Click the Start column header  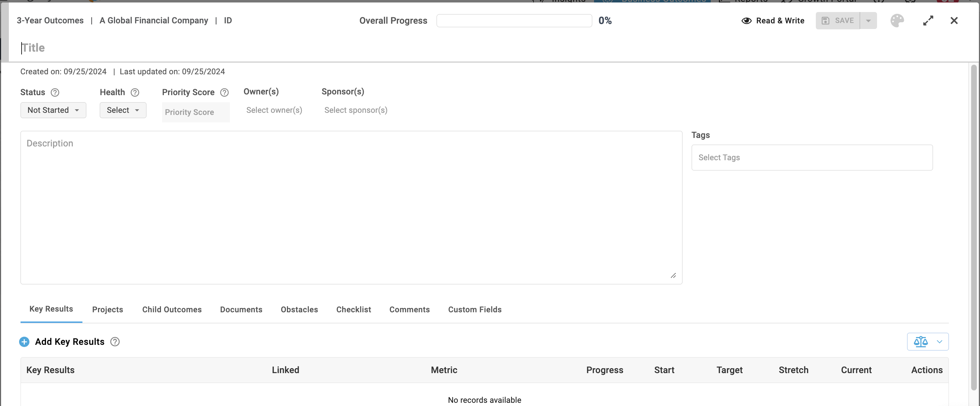pyautogui.click(x=664, y=370)
